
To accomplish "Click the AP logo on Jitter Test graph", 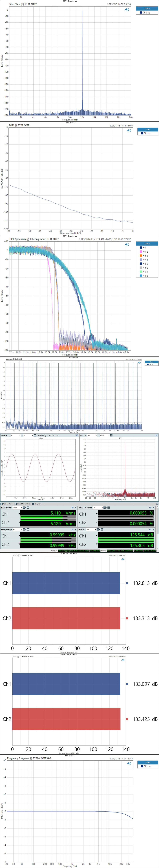I will (127, 9).
